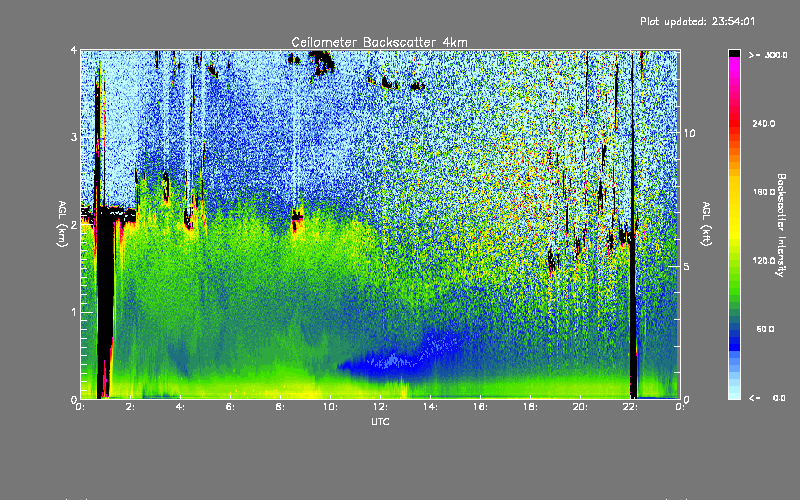The image size is (800, 500).
Task: Click the '>= 300.0' colorbar maximum label
Action: tap(768, 55)
